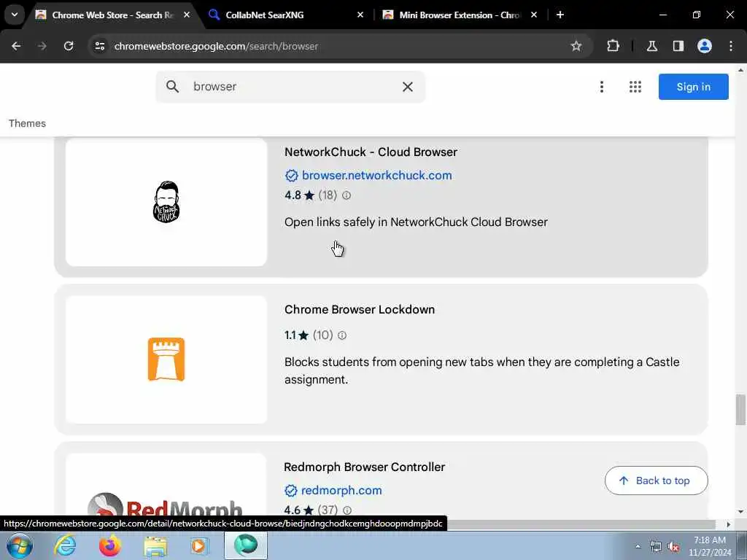
Task: Open Chrome three-dot menu
Action: (x=731, y=46)
